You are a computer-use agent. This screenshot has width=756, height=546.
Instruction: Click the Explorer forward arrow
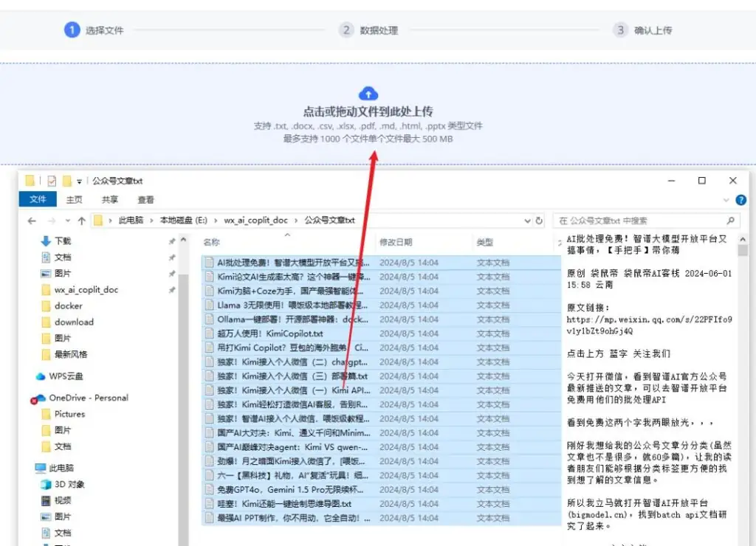[x=51, y=221]
